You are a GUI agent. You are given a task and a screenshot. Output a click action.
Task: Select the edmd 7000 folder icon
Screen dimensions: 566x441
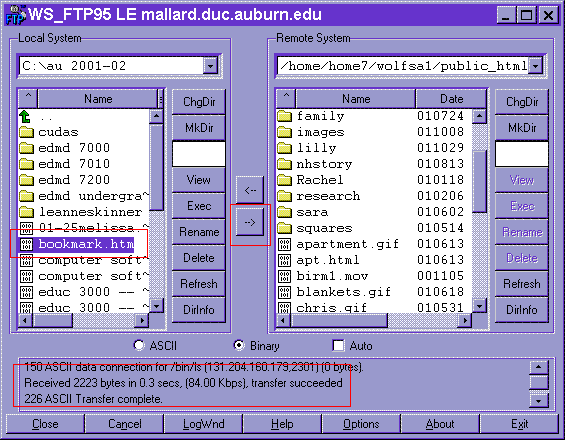coord(26,148)
